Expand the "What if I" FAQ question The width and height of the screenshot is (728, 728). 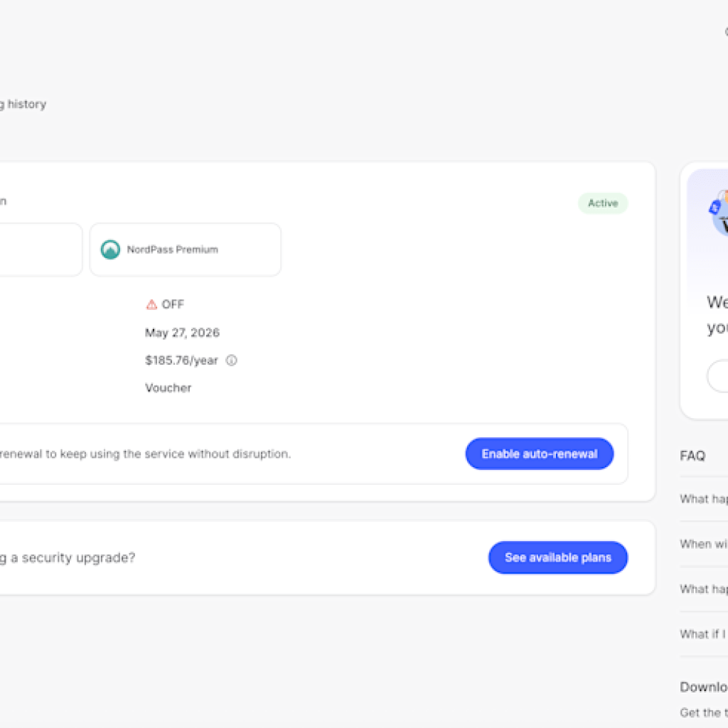[x=703, y=634]
